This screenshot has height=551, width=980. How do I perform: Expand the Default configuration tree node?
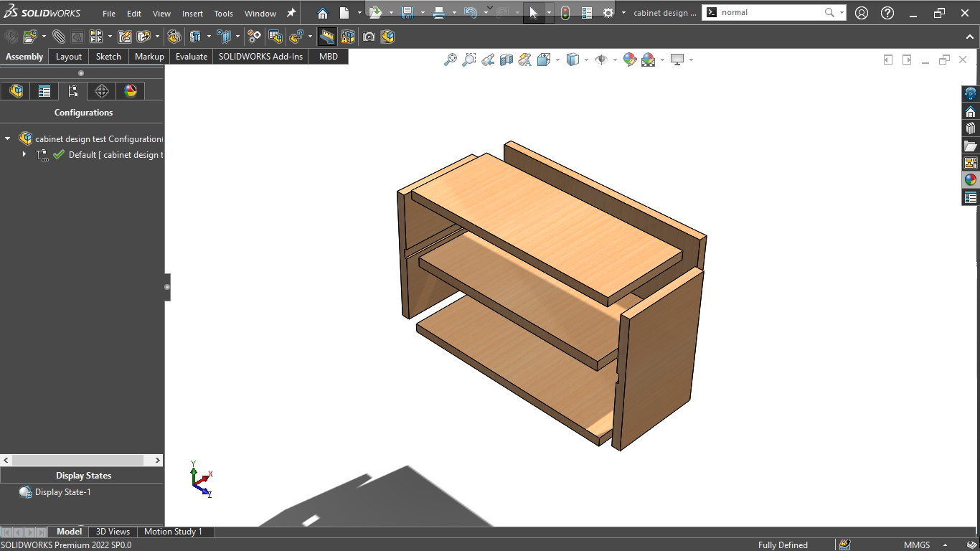[x=24, y=154]
